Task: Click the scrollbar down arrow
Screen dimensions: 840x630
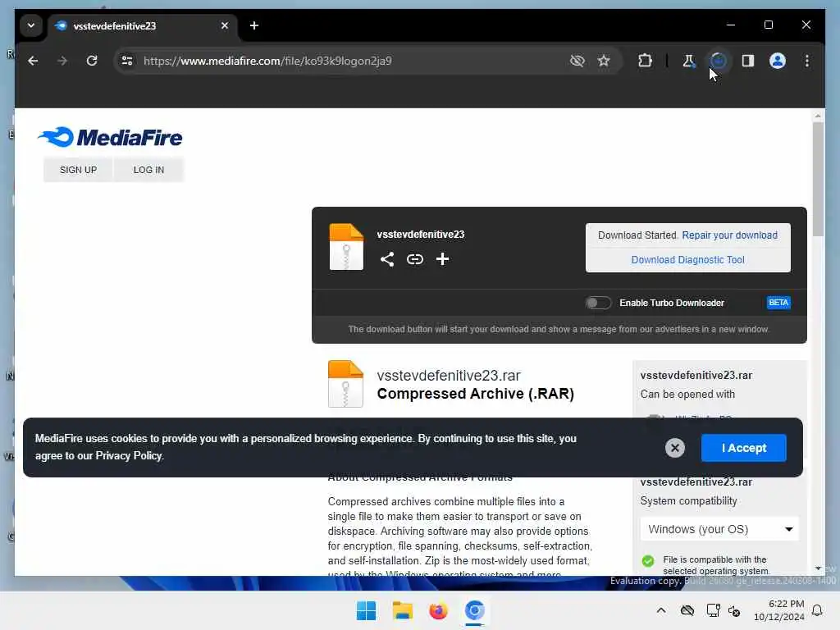Action: pyautogui.click(x=818, y=568)
